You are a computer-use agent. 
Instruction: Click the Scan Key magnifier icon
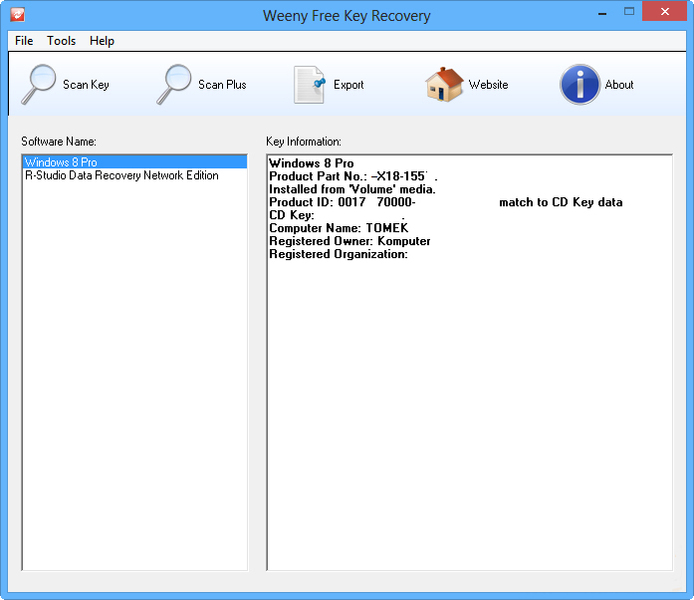pyautogui.click(x=39, y=85)
